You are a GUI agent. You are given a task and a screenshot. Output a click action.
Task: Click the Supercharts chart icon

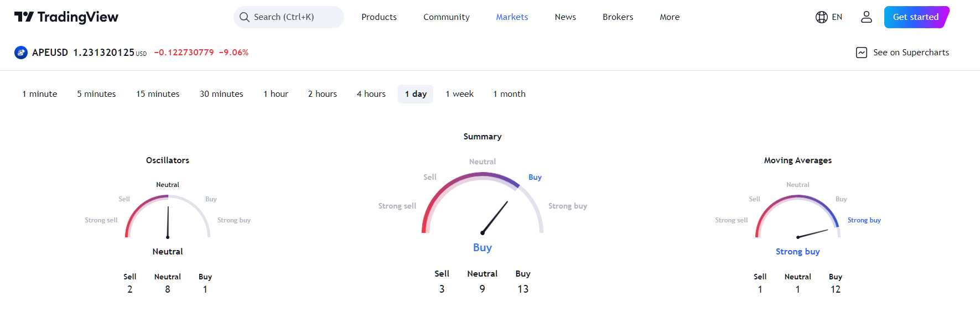[x=862, y=53]
